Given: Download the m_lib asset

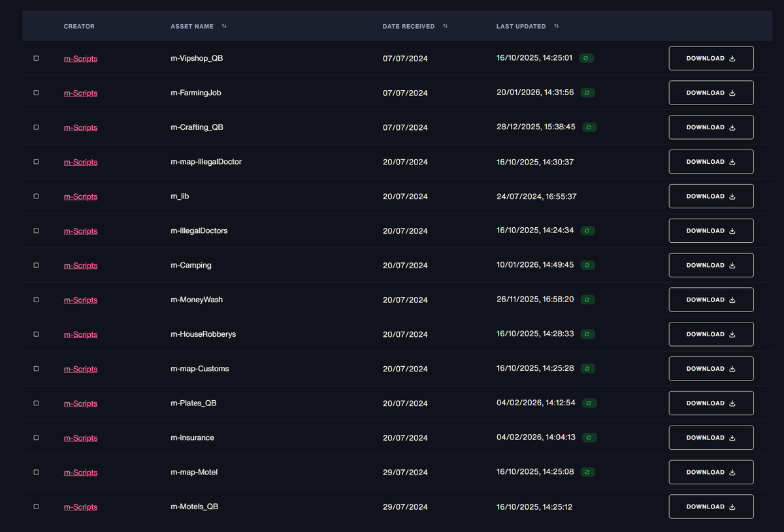Looking at the screenshot, I should tap(711, 196).
